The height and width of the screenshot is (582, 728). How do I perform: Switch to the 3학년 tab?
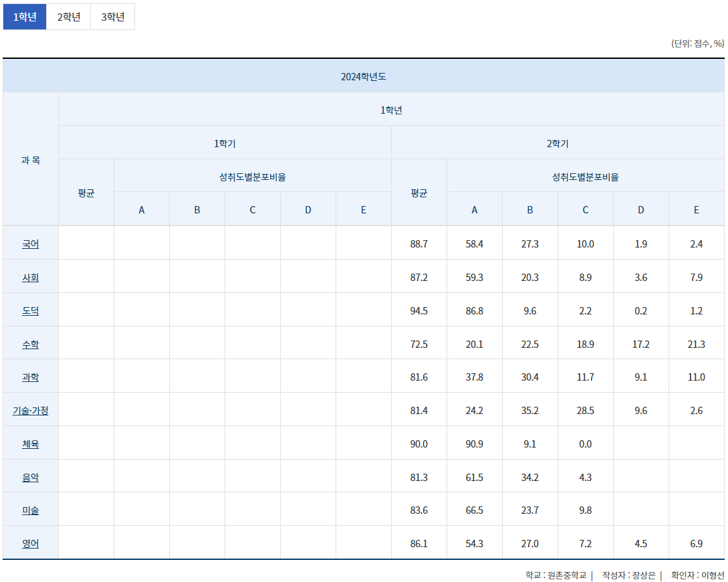pos(113,17)
